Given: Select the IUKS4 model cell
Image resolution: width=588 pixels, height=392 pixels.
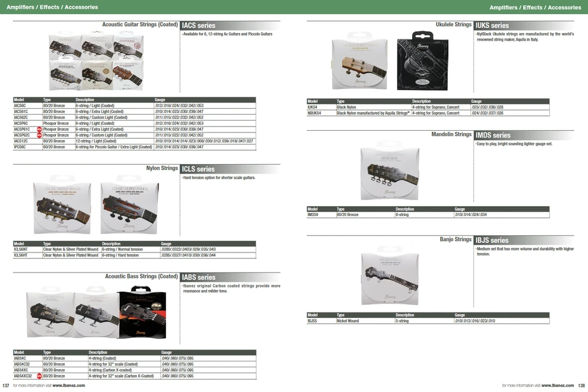Looking at the screenshot, I should click(x=322, y=107).
